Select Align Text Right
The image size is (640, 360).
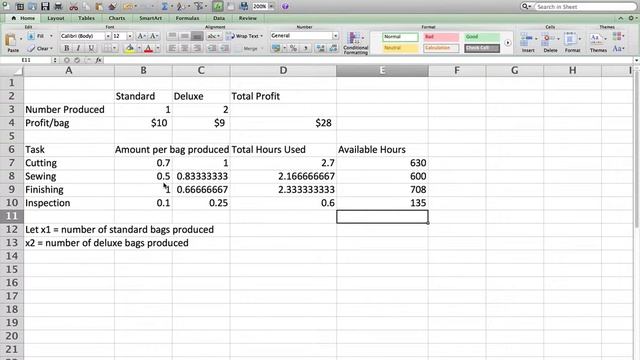click(x=197, y=48)
